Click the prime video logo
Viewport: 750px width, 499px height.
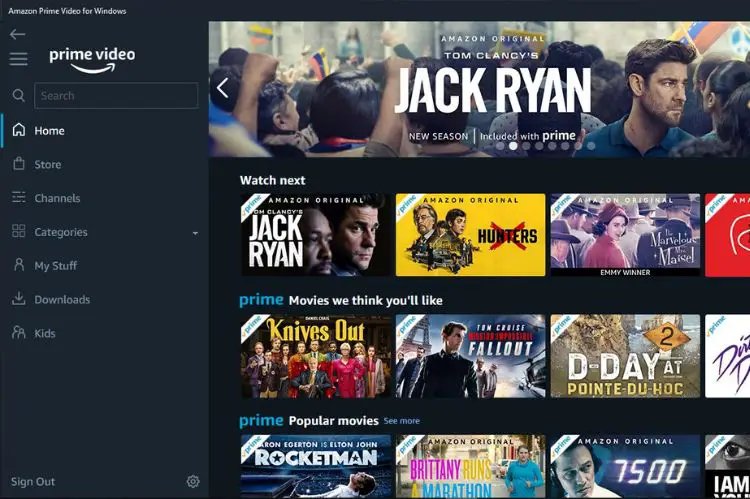92,60
